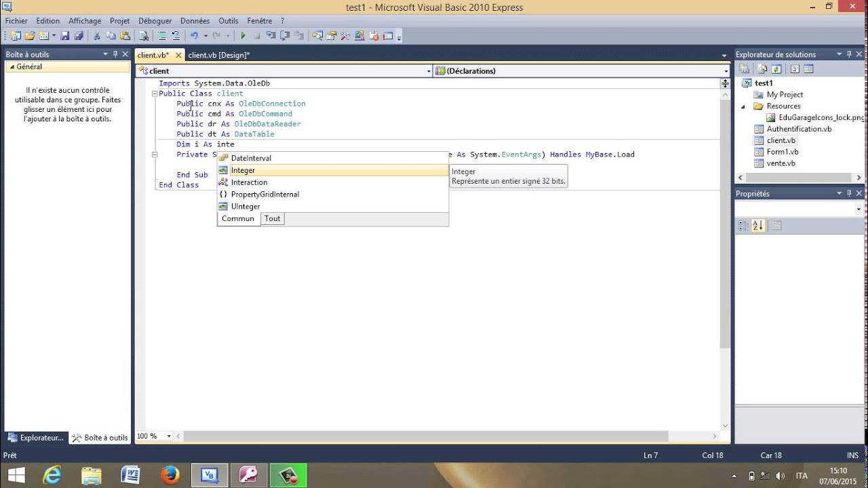This screenshot has width=868, height=488.
Task: Open the Edition menu
Action: (x=48, y=21)
